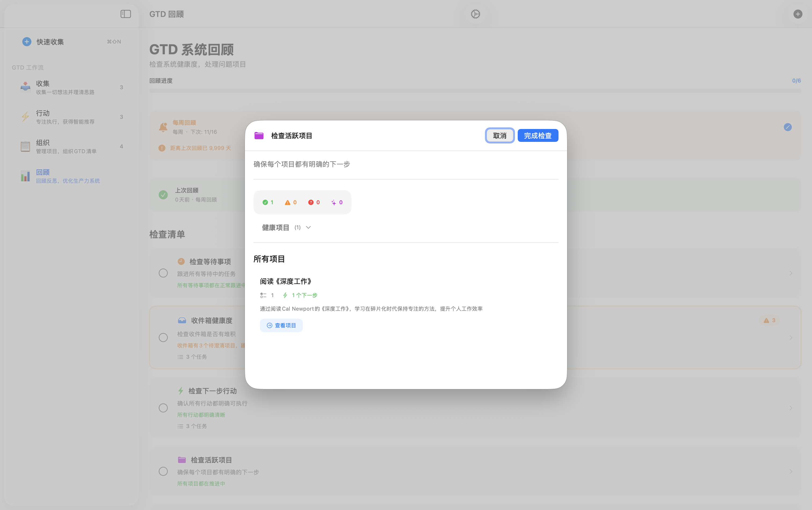This screenshot has height=510, width=812.
Task: Expand the 健康项目 dropdown in dialog
Action: click(308, 227)
